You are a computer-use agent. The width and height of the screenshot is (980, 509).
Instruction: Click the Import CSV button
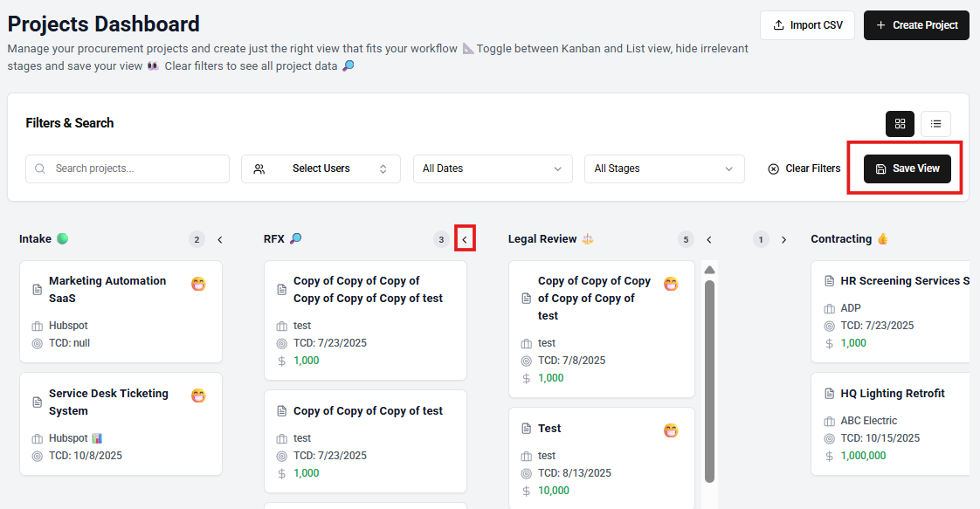[807, 25]
